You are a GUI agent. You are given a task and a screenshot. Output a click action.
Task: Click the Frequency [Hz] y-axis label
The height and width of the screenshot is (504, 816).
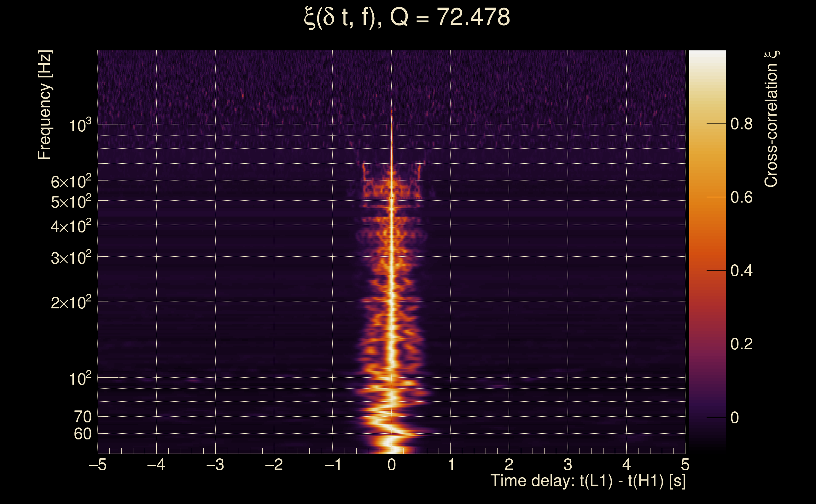44,105
